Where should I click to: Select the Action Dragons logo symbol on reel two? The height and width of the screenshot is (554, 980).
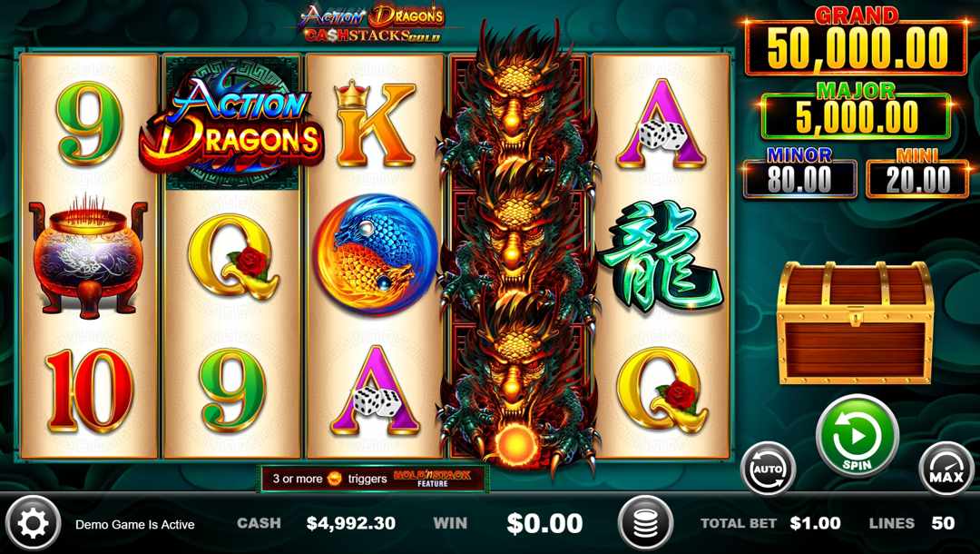(x=231, y=124)
